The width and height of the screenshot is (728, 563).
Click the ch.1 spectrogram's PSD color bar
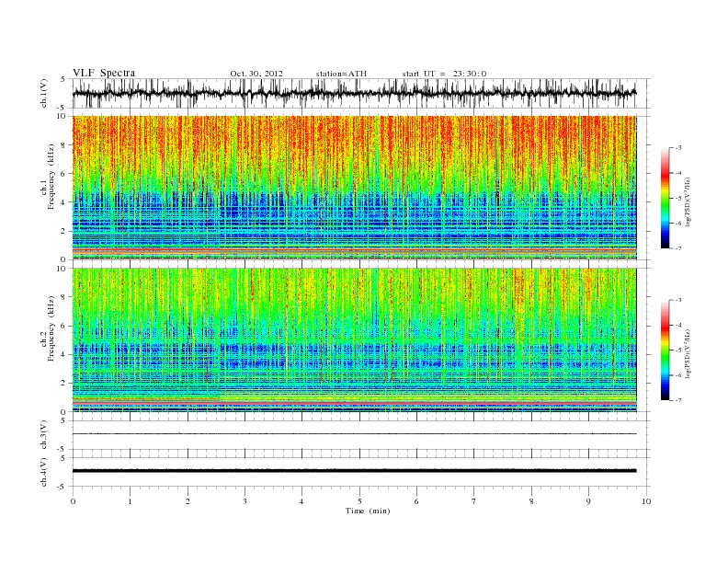(x=665, y=198)
